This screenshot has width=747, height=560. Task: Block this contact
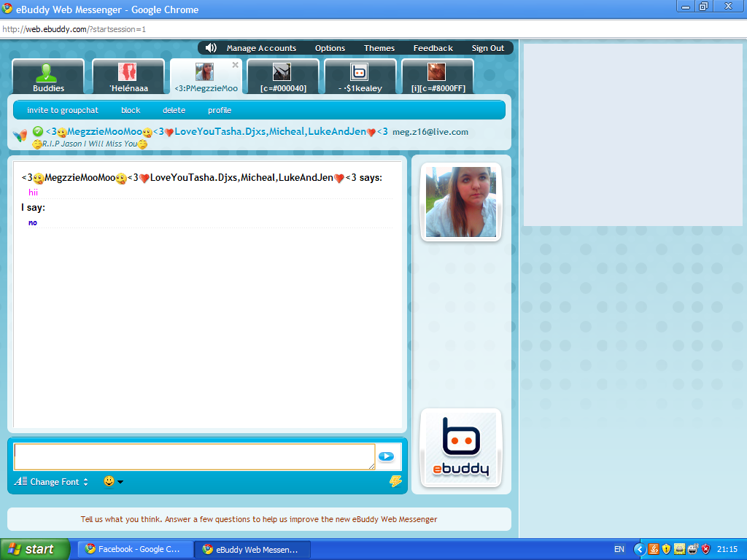131,110
